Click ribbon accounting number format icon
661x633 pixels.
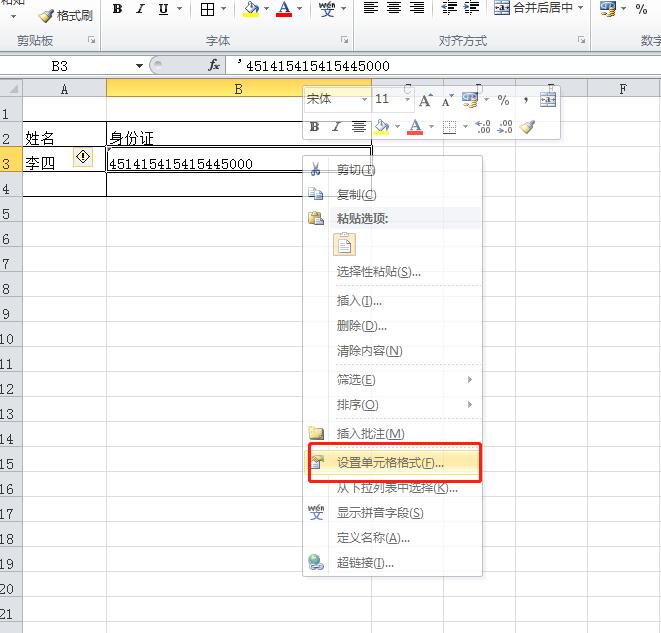tap(607, 8)
